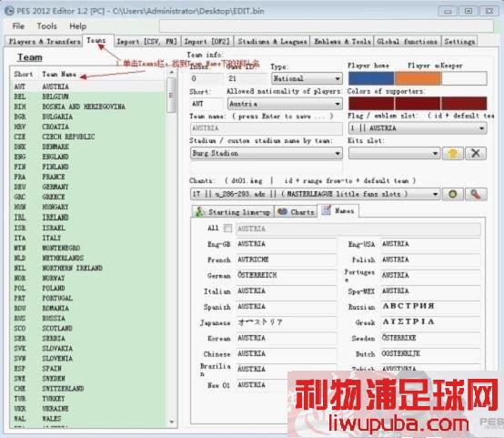This screenshot has height=438, width=504.
Task: Select ITALY in the team list
Action: tap(88, 238)
